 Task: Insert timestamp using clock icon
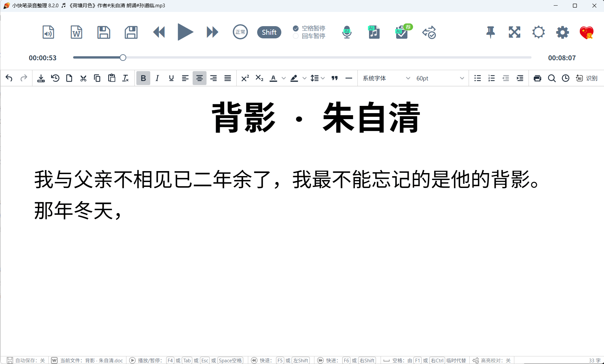pos(566,78)
